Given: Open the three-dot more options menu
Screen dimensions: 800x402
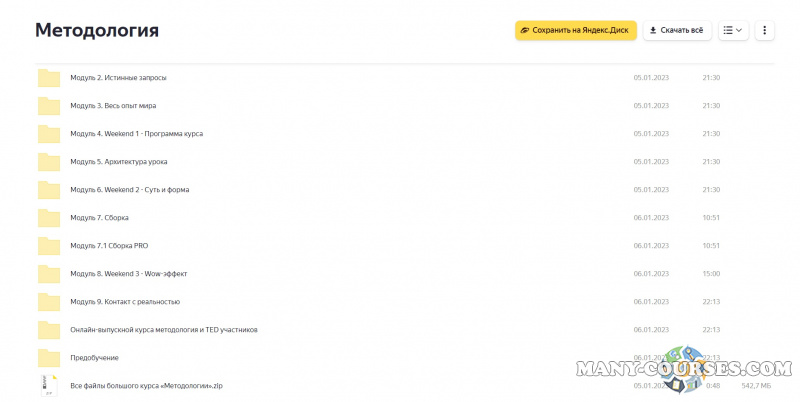Looking at the screenshot, I should (x=764, y=30).
